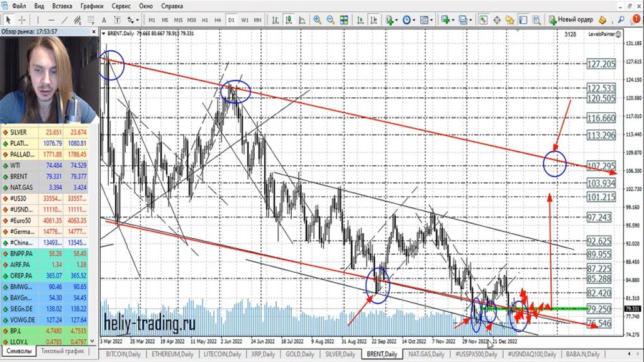Viewport: 644px width, 362px height.
Task: Select the horizontal line drawing tool
Action: (x=53, y=19)
